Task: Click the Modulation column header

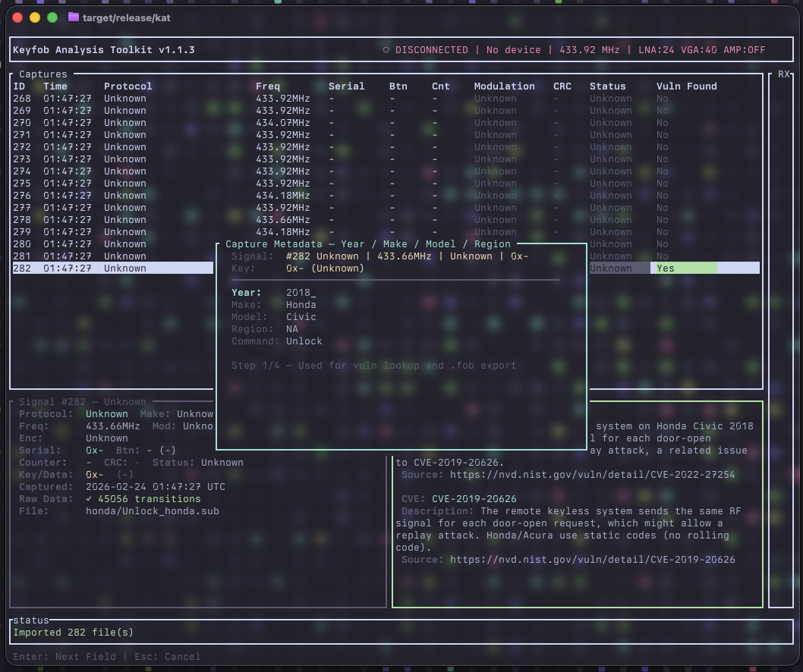Action: click(505, 86)
